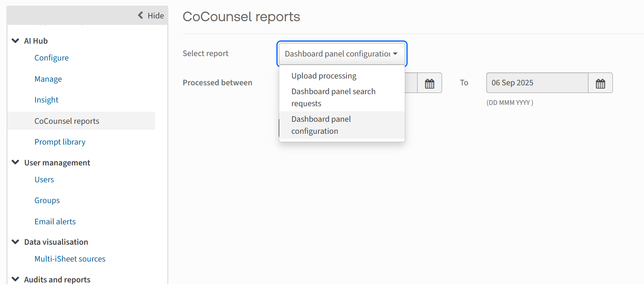Open the To date calendar picker
This screenshot has width=644, height=286.
point(600,83)
